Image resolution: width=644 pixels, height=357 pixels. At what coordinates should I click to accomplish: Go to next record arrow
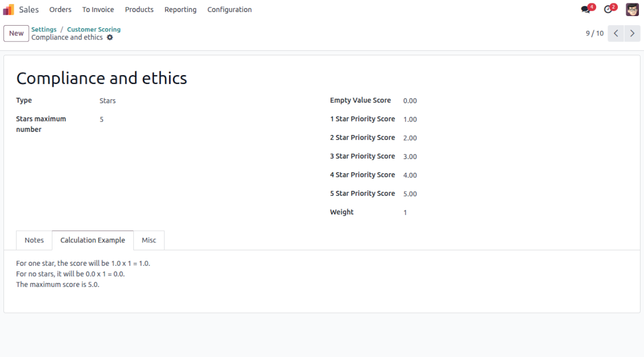click(x=632, y=33)
